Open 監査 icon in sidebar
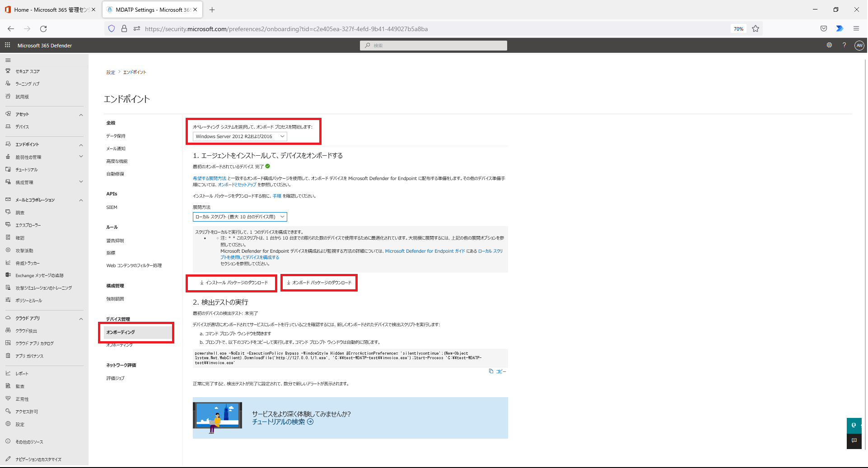This screenshot has width=868, height=468. (x=8, y=386)
